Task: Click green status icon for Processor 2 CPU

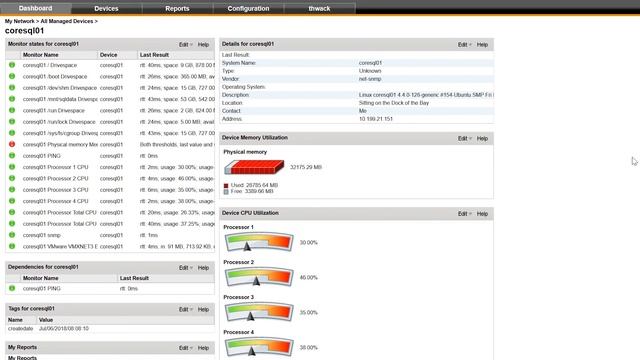Action: coord(12,178)
